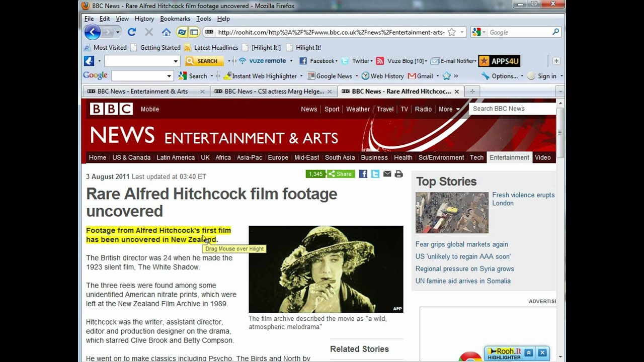Image resolution: width=644 pixels, height=362 pixels.
Task: Switch to the CSI actress Marg Helgenberger tab
Action: pos(273,92)
